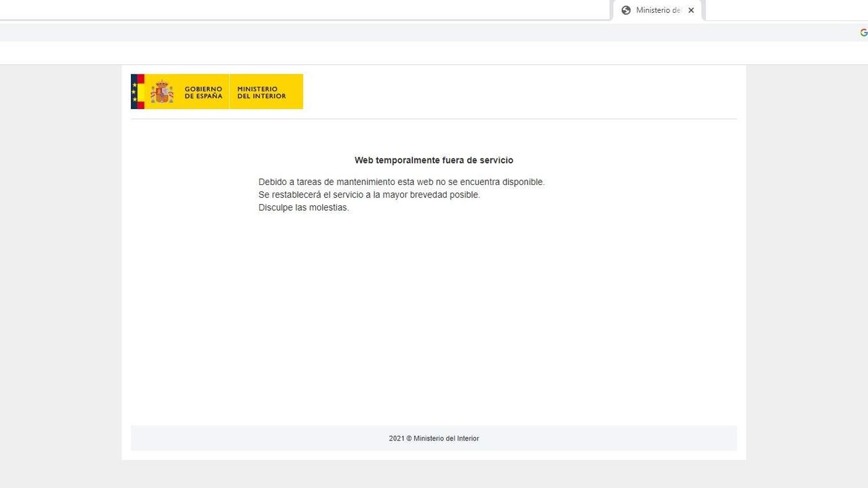The image size is (868, 488).
Task: Close the Ministerio de browser tab
Action: pyautogui.click(x=691, y=10)
